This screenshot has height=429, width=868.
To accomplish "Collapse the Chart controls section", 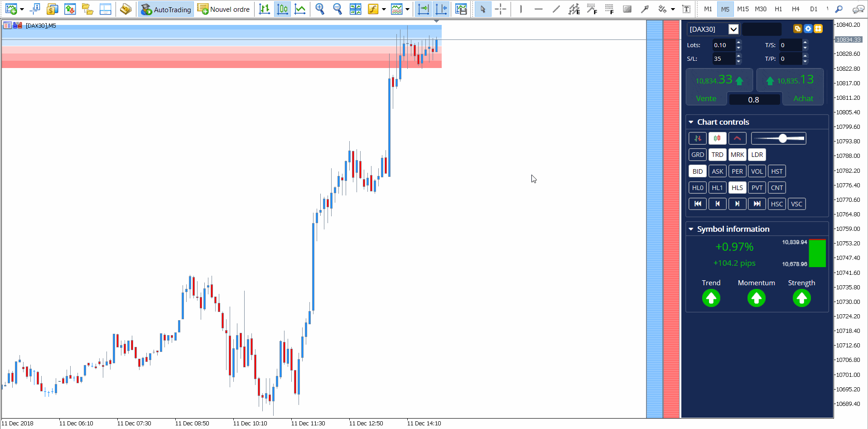I will pyautogui.click(x=691, y=122).
